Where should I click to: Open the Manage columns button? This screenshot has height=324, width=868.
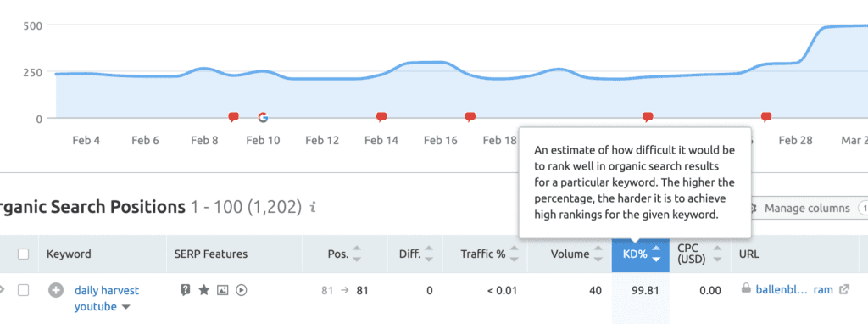(x=798, y=209)
